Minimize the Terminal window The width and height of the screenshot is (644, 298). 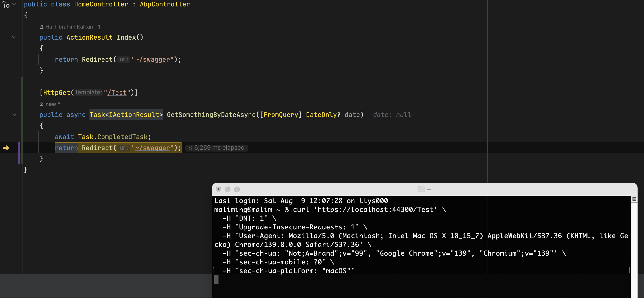228,189
